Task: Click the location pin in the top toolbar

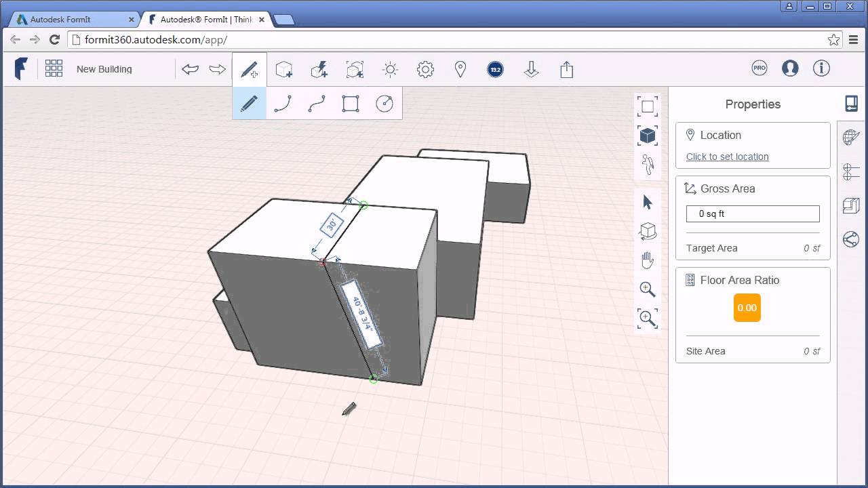Action: [460, 69]
